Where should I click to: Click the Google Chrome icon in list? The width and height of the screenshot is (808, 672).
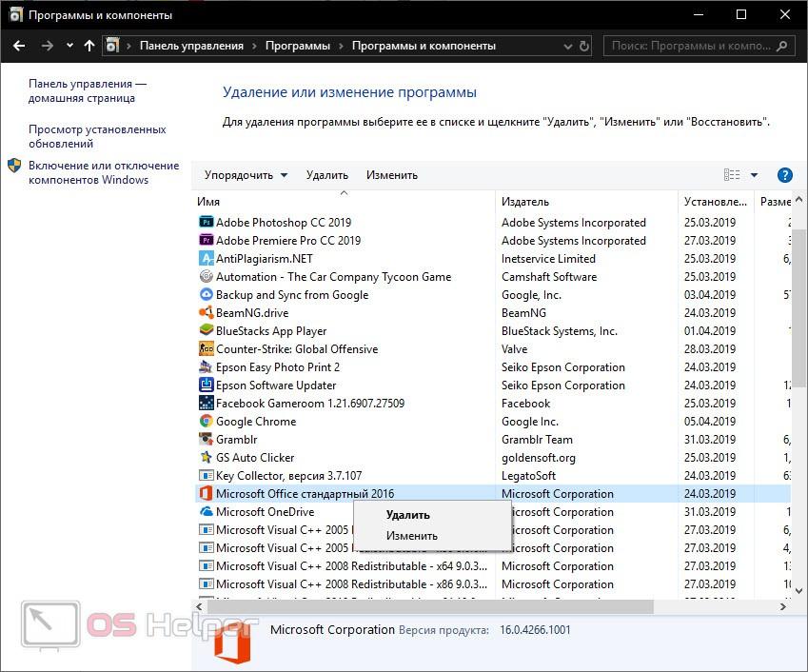[x=207, y=421]
